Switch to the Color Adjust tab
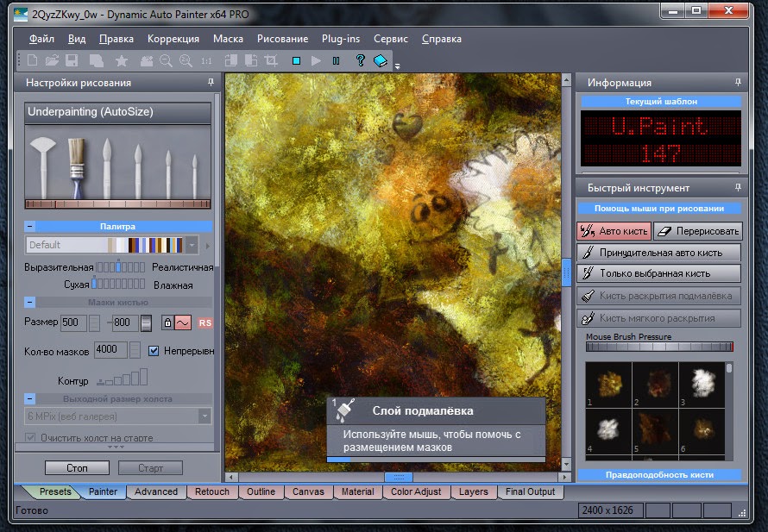This screenshot has height=532, width=768. [x=415, y=491]
